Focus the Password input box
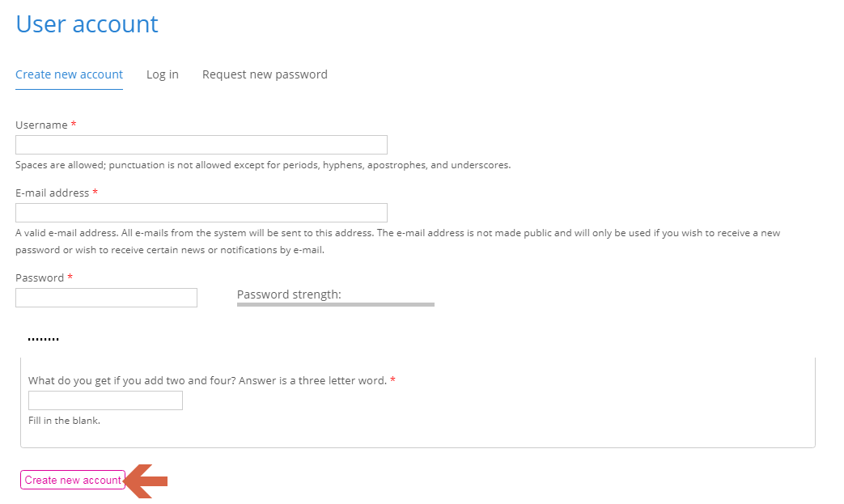The width and height of the screenshot is (844, 504). [107, 298]
